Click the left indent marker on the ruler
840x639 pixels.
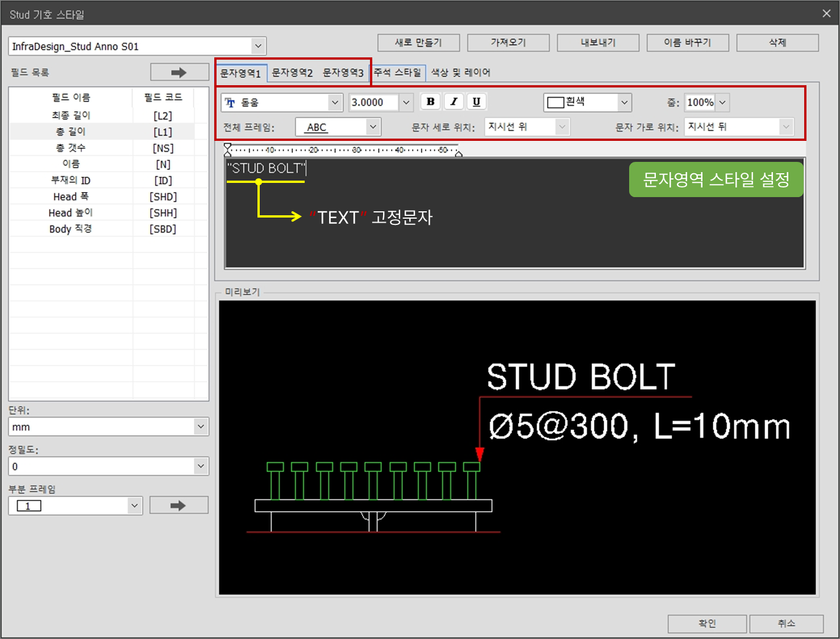click(228, 150)
